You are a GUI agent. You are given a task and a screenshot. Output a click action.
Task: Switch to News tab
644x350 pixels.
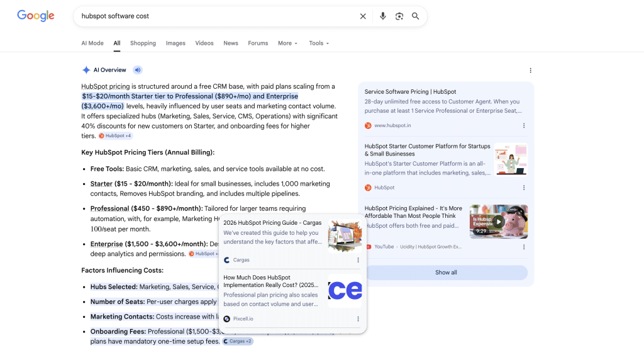231,43
